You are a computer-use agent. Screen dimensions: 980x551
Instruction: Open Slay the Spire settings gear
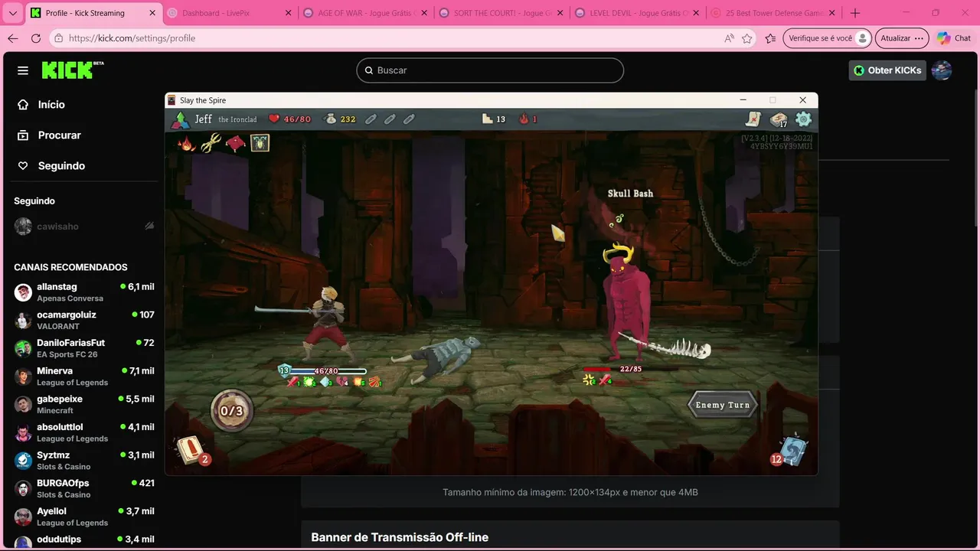803,119
